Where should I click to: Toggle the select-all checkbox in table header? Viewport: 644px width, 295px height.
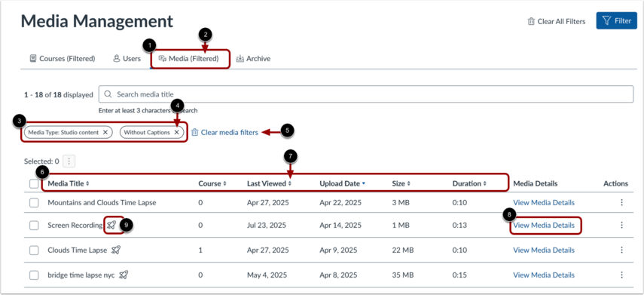34,184
